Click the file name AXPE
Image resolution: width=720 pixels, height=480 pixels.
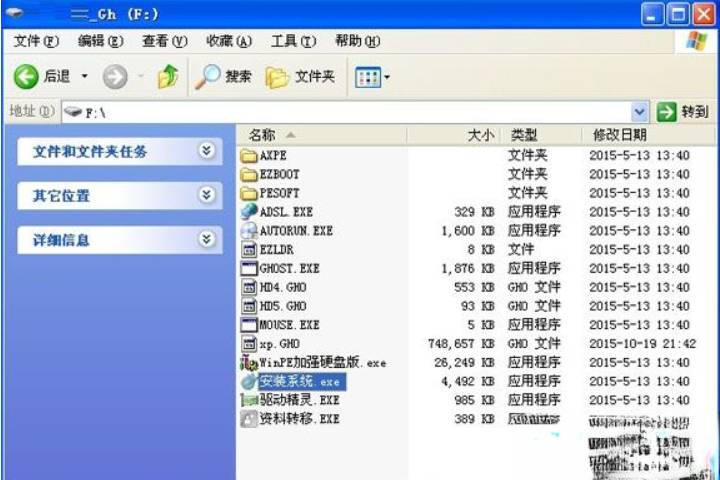[273, 156]
